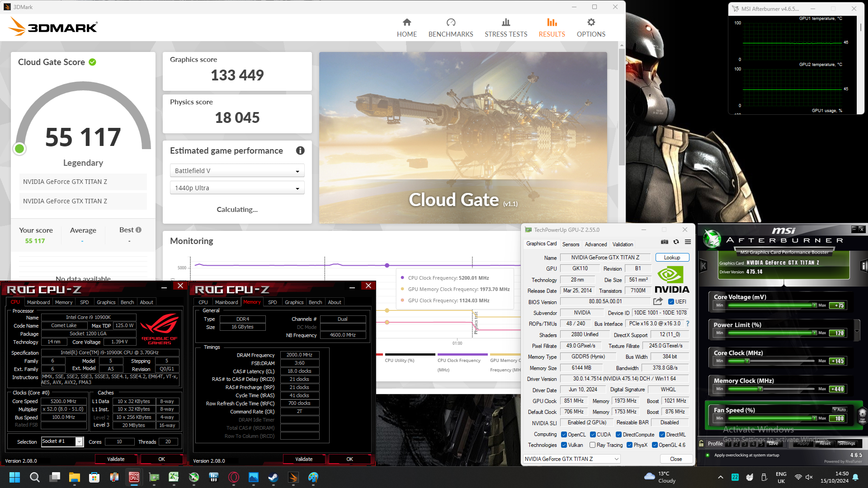This screenshot has width=868, height=488.
Task: Switch to the GPU-Z Sensors tab
Action: 571,244
